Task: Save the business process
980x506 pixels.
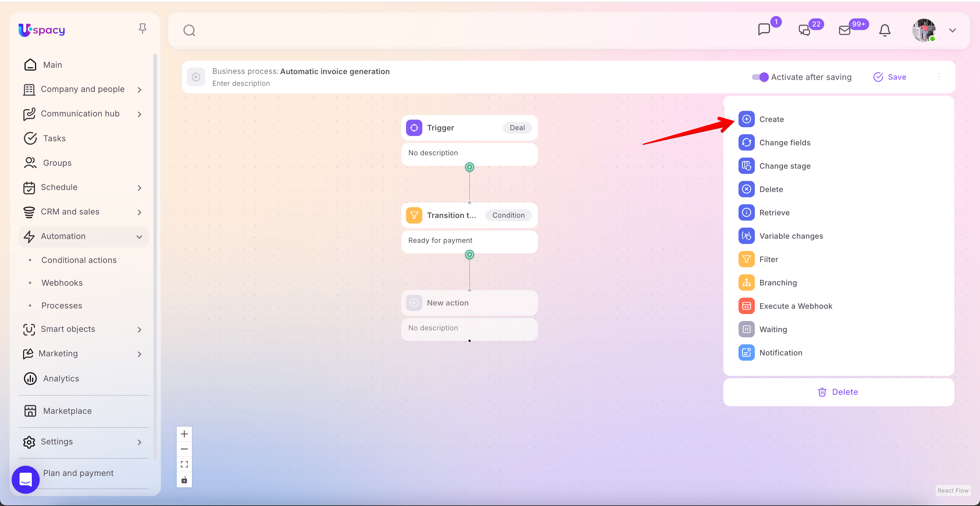Action: click(890, 77)
